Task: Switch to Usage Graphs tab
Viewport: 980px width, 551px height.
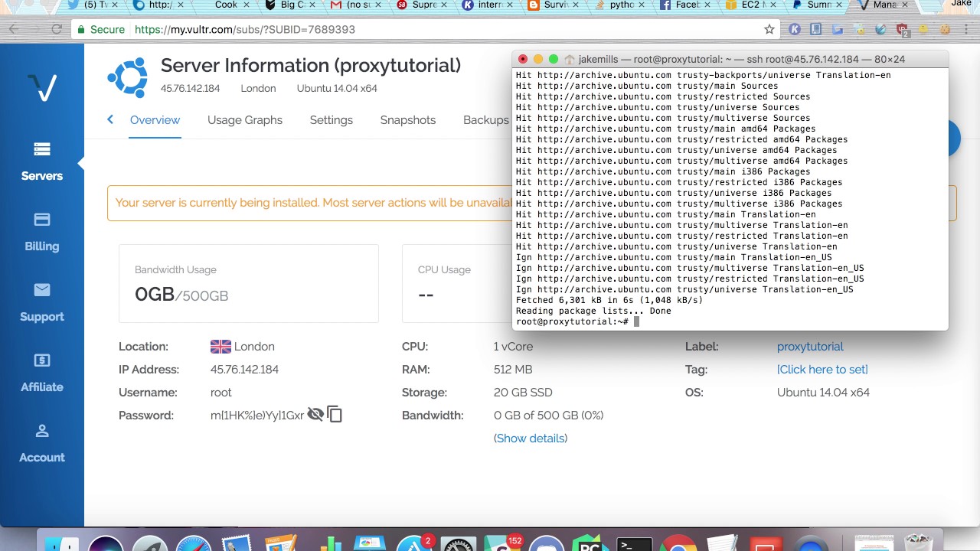Action: click(x=245, y=120)
